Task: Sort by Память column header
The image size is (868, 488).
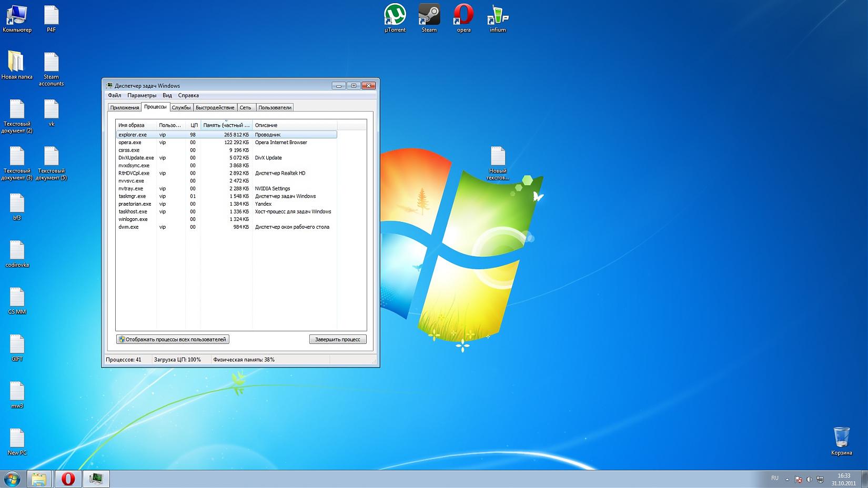Action: pos(226,125)
